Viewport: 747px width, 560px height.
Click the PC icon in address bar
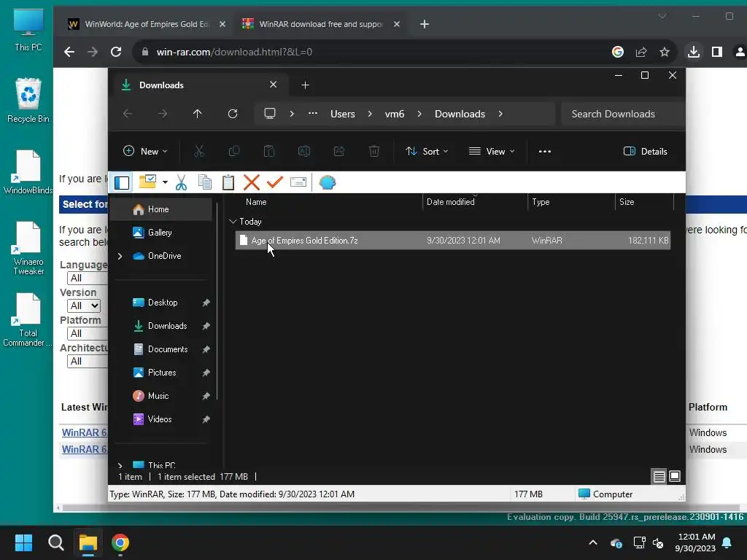point(270,114)
